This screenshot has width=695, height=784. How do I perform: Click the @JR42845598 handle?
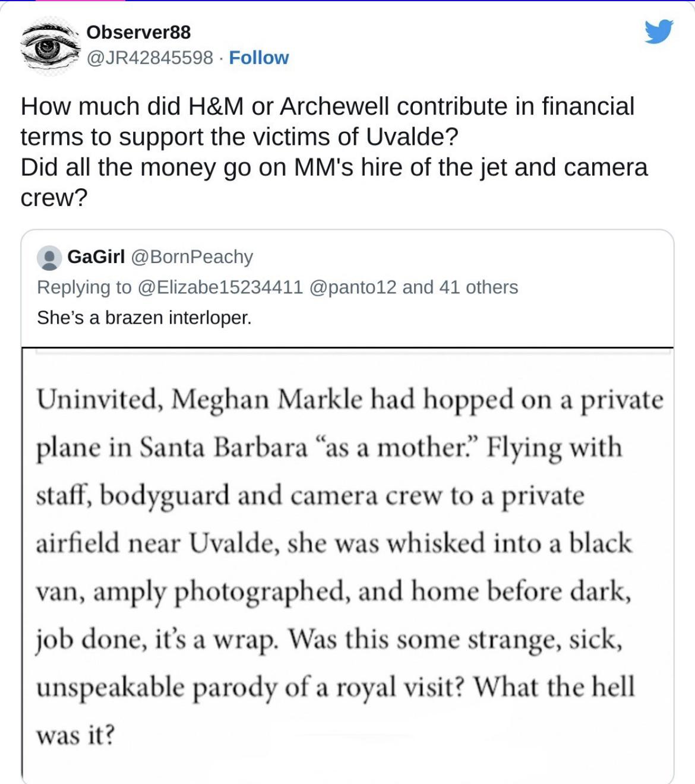(150, 58)
